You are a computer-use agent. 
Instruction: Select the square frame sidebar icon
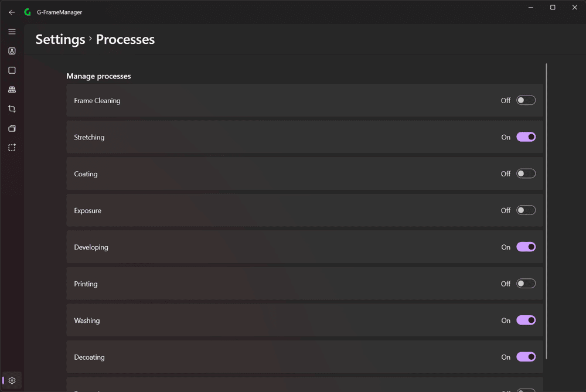(12, 70)
